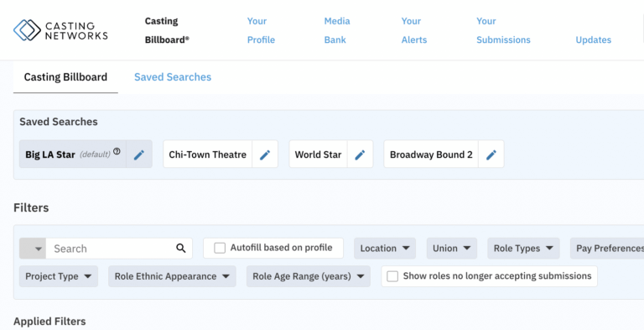644x330 pixels.
Task: Click the search magnifying glass icon
Action: coord(181,248)
